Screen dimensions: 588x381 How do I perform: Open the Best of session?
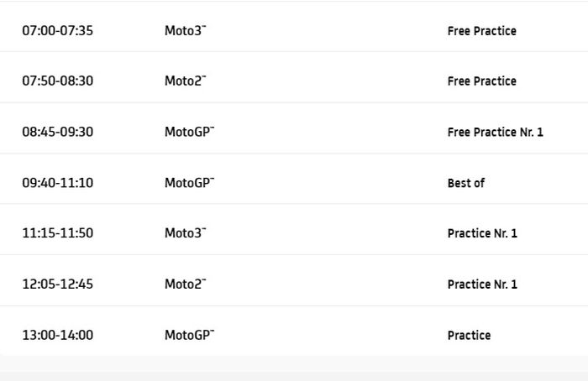point(465,183)
